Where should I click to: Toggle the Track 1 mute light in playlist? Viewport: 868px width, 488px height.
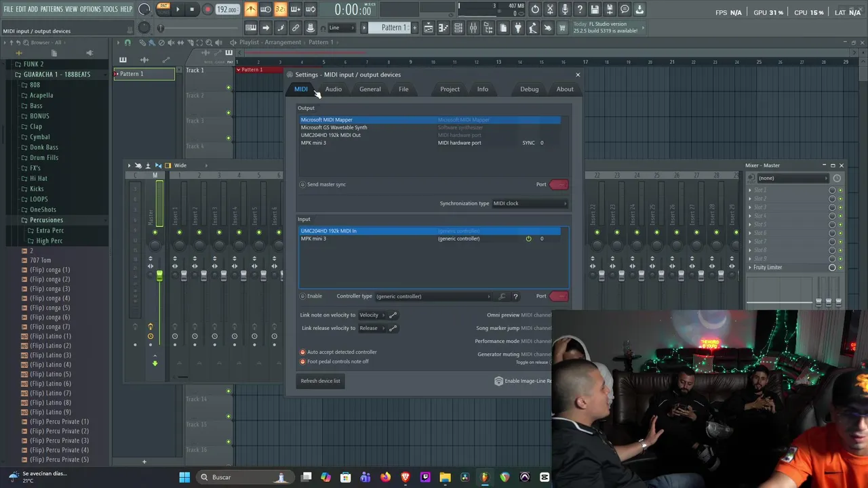coord(229,87)
